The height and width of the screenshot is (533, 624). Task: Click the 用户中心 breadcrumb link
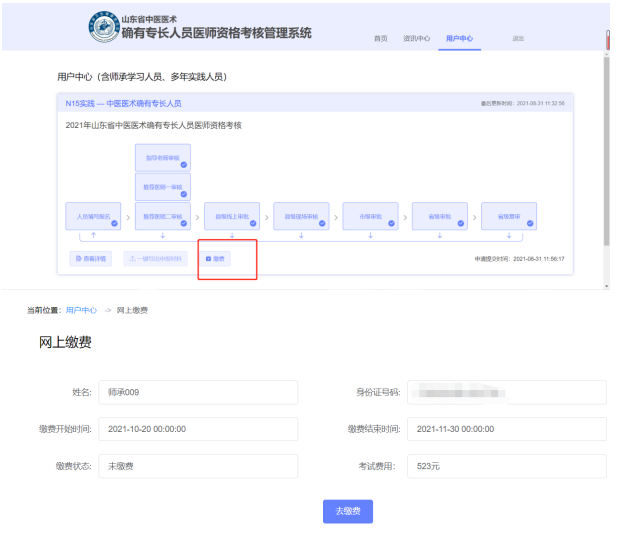(x=81, y=311)
